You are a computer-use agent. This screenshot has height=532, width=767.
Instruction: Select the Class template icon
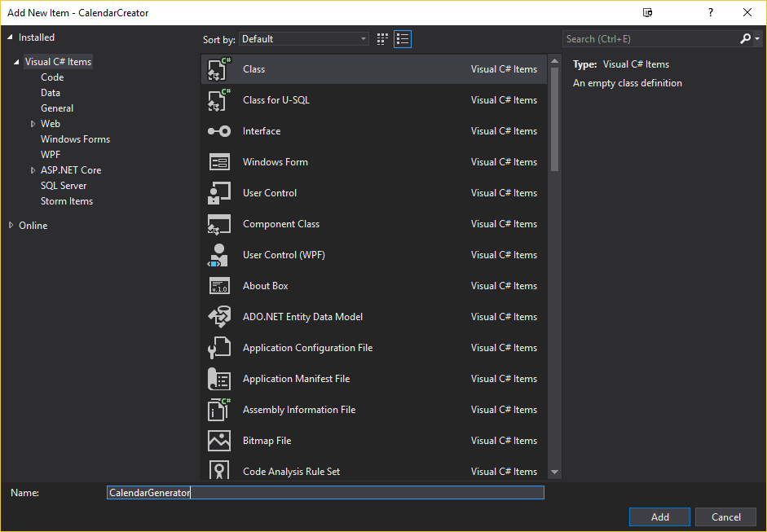pos(218,69)
